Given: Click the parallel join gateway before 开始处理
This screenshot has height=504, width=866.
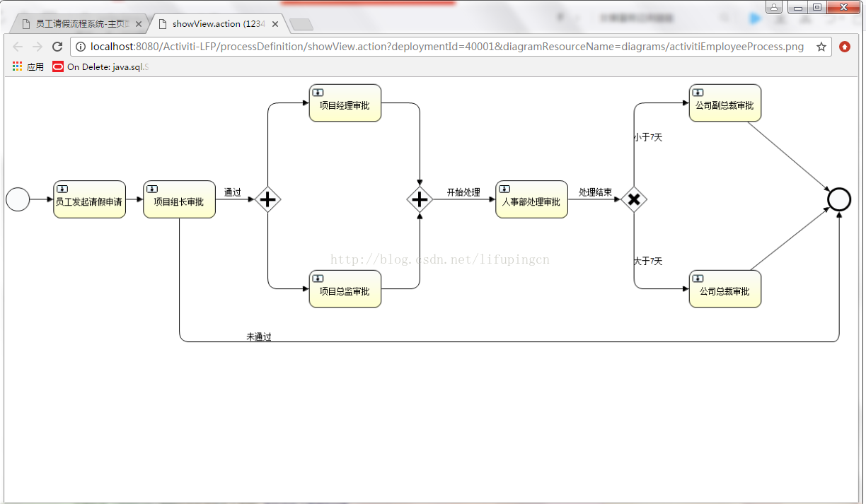Looking at the screenshot, I should click(420, 199).
